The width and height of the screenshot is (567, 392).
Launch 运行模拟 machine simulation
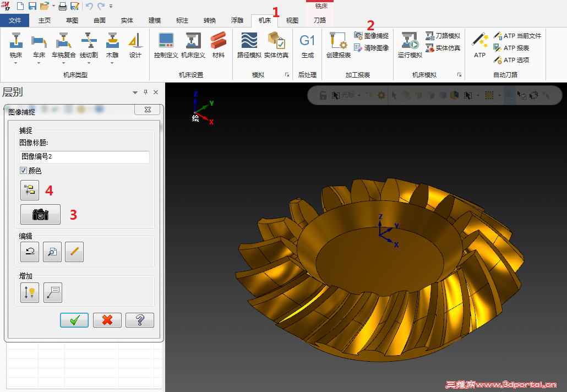tap(410, 45)
